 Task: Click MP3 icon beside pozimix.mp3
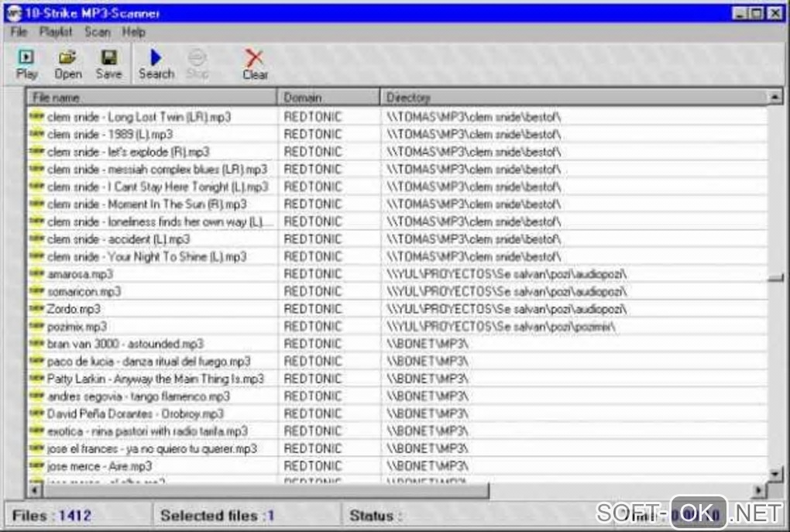click(x=36, y=326)
